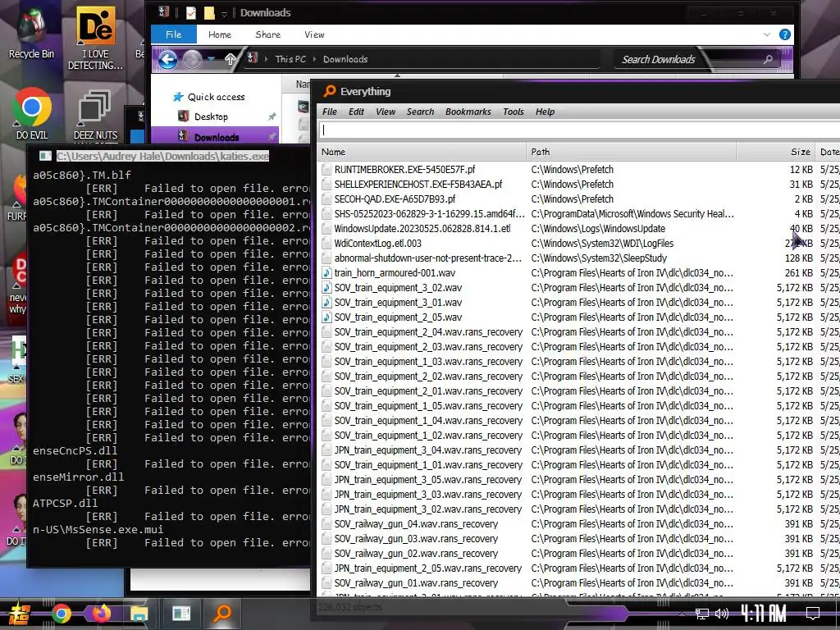Viewport: 840px width, 630px height.
Task: Click the console window title bar icon
Action: click(x=45, y=156)
